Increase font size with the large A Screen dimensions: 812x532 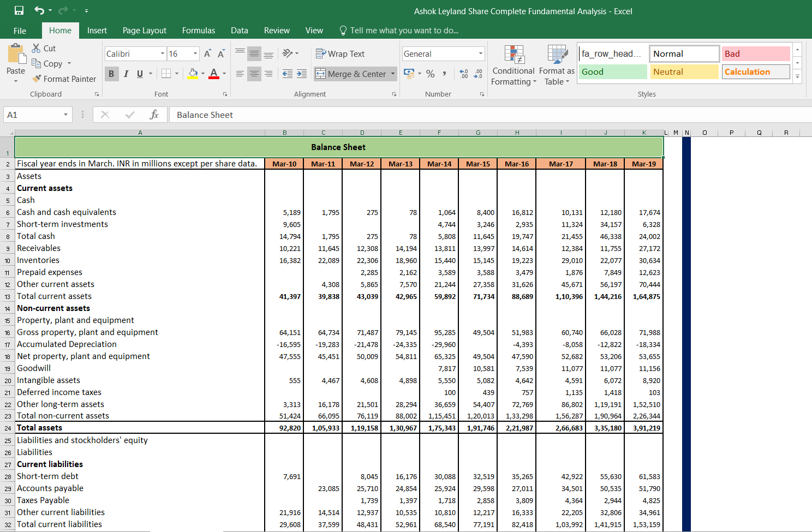pos(207,53)
